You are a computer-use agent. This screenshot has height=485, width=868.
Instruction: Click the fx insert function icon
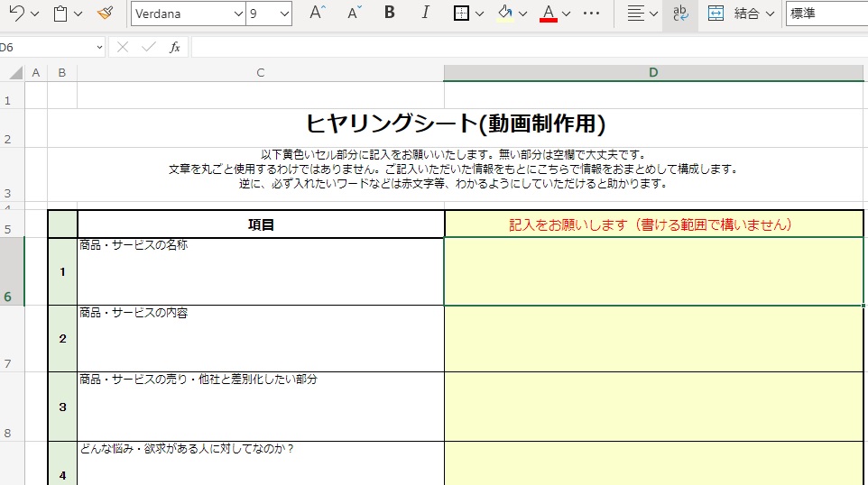(174, 48)
